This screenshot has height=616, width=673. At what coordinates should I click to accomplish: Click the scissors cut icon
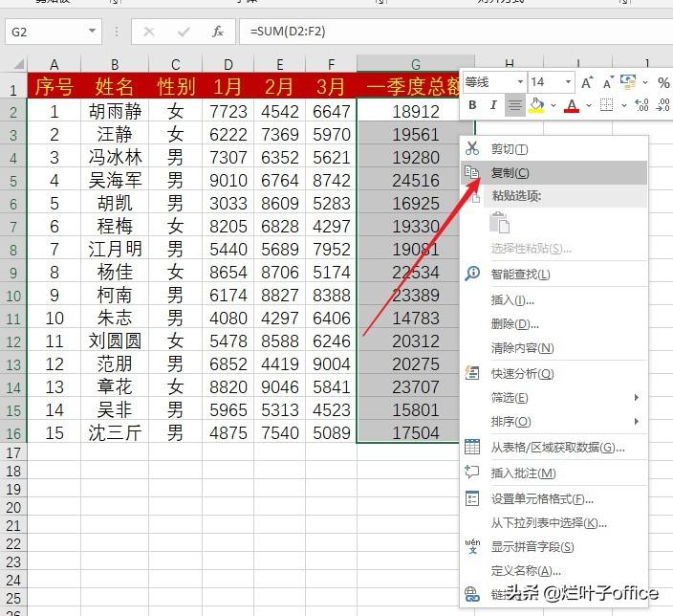[x=472, y=148]
